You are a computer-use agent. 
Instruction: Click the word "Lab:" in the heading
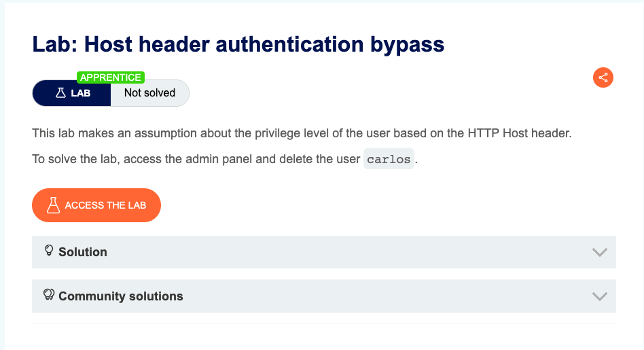tap(56, 45)
